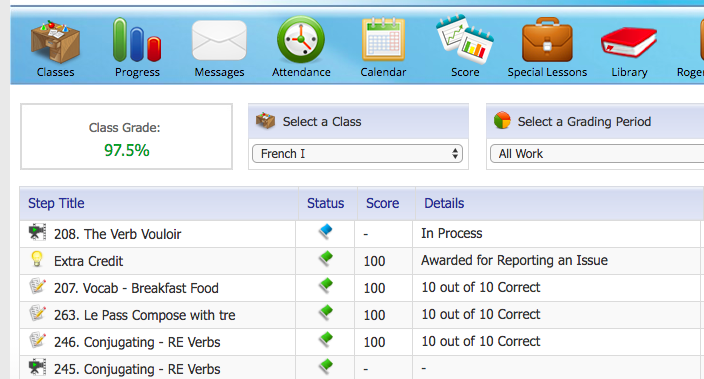Open the Attendance clock icon
The image size is (704, 379).
301,40
